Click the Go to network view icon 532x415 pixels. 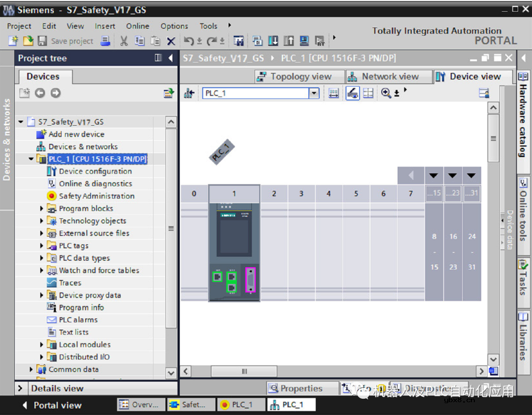[x=189, y=93]
